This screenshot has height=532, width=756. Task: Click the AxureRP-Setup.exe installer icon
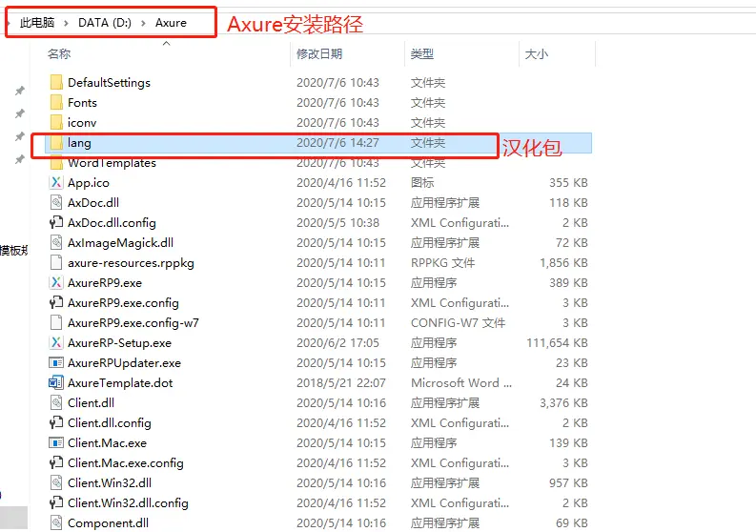pos(56,343)
